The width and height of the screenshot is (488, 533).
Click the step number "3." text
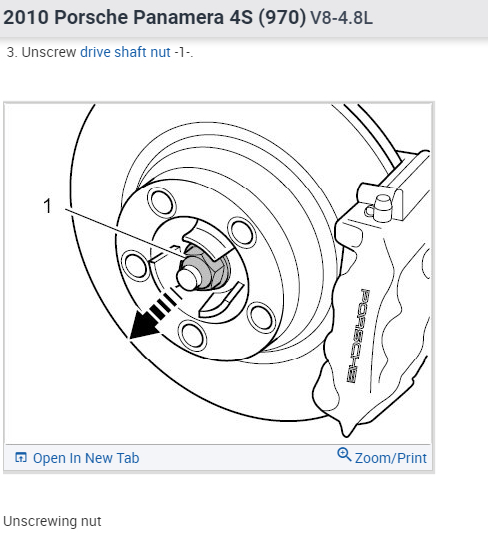tap(12, 52)
